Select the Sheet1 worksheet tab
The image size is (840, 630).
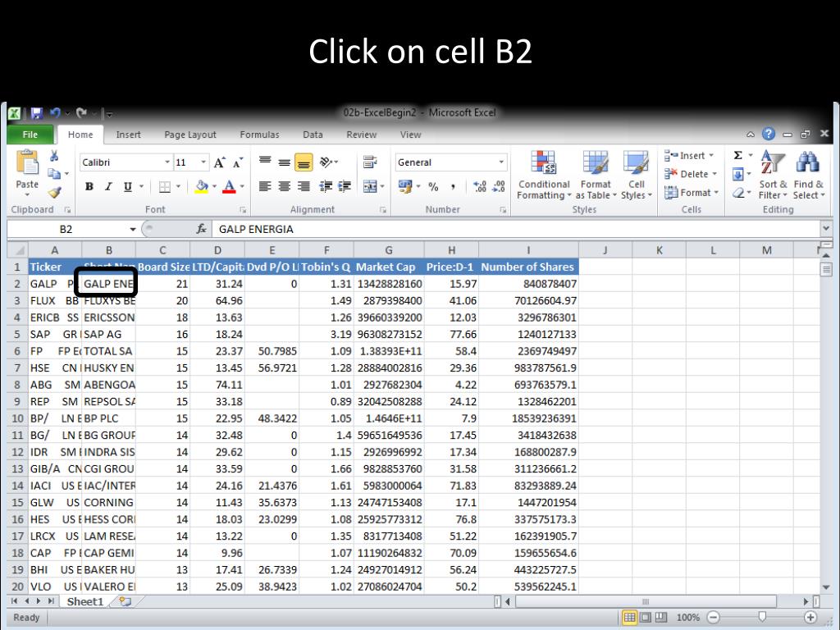85,601
